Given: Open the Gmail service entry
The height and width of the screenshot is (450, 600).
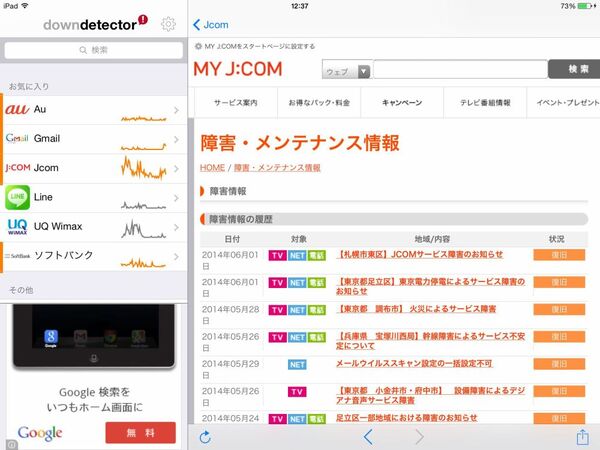Looking at the screenshot, I should click(95, 139).
